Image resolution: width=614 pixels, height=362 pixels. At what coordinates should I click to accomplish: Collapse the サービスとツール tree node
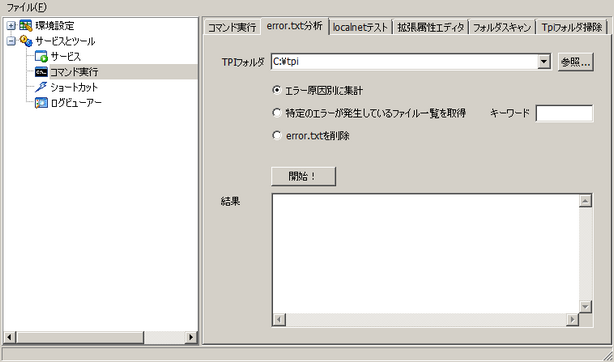click(11, 41)
